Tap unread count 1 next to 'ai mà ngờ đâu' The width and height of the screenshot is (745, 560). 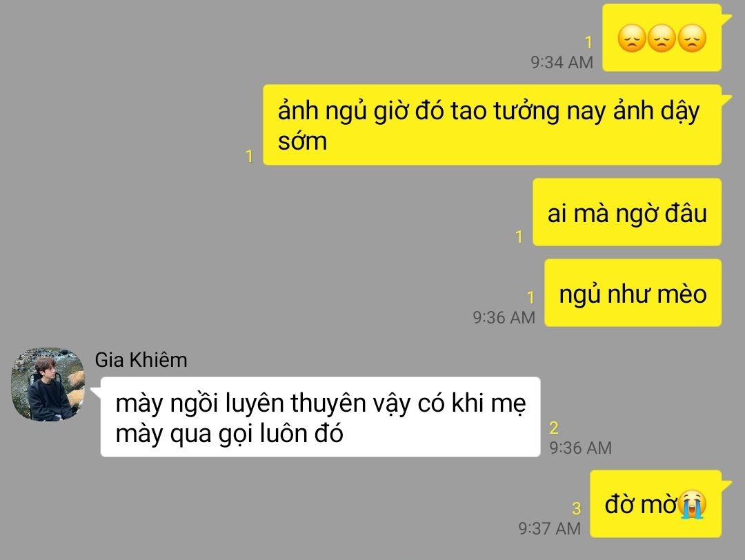519,237
